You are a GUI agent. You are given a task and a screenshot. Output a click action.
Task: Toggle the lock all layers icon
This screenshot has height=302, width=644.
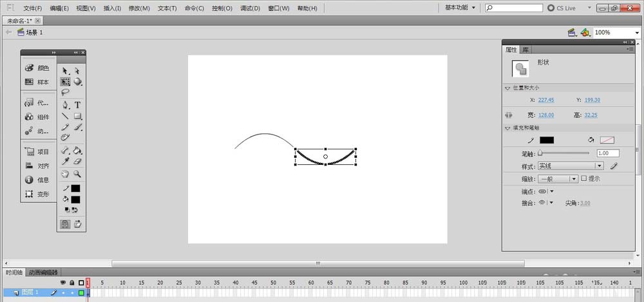(x=71, y=282)
